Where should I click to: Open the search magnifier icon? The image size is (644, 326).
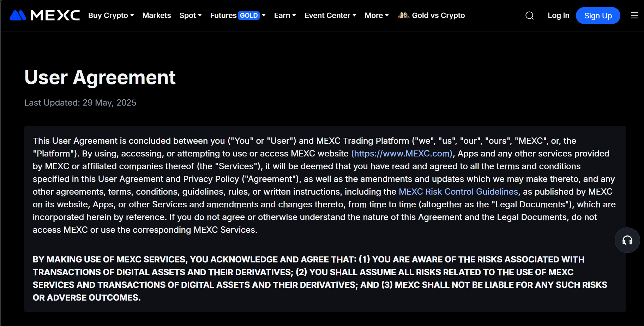click(x=529, y=16)
